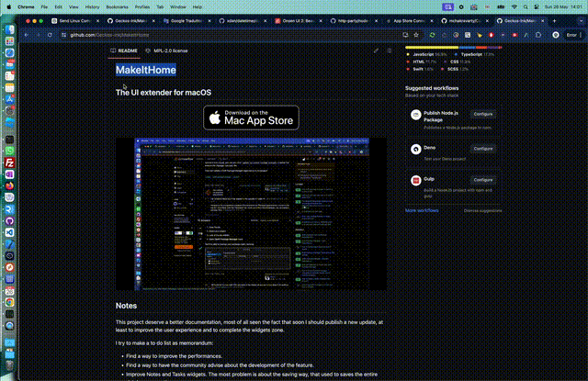This screenshot has height=381, width=588.
Task: Open the README outline list icon
Action: coord(390,50)
